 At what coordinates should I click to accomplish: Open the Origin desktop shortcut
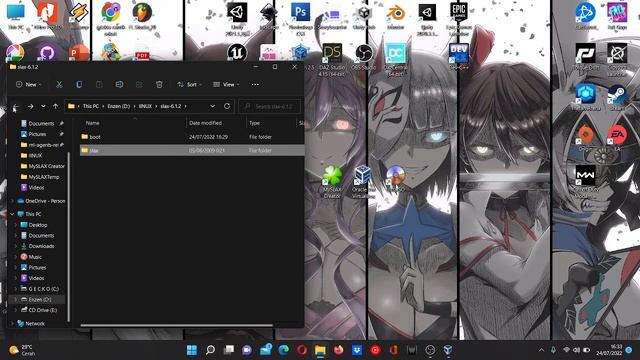tap(586, 138)
